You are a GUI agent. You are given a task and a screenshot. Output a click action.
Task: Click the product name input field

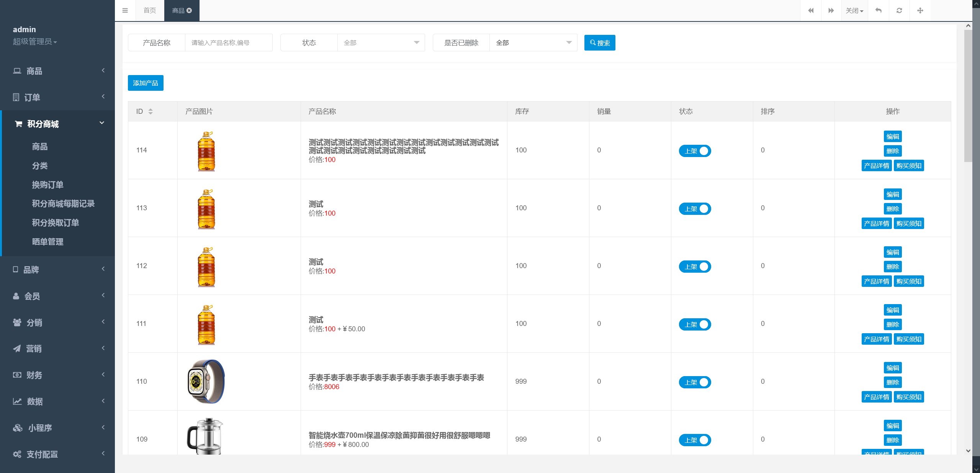coord(228,43)
